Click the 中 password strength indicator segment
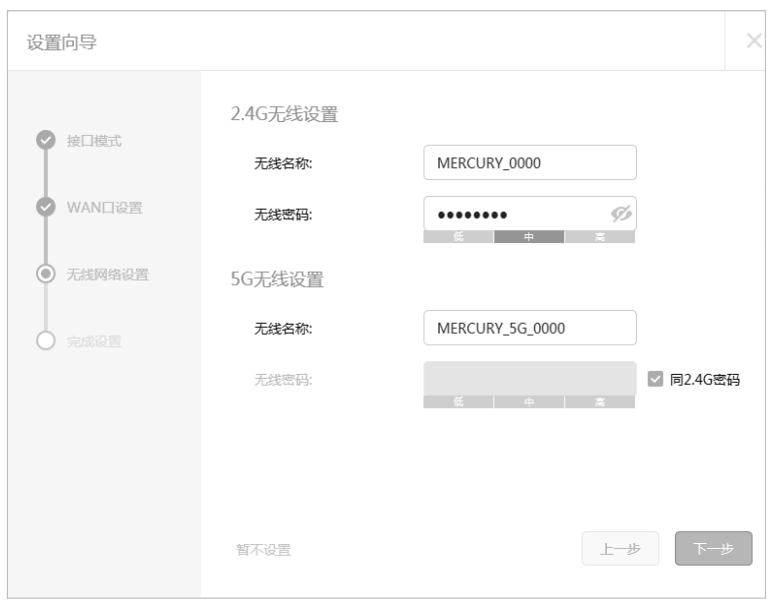773x609 pixels. 529,237
